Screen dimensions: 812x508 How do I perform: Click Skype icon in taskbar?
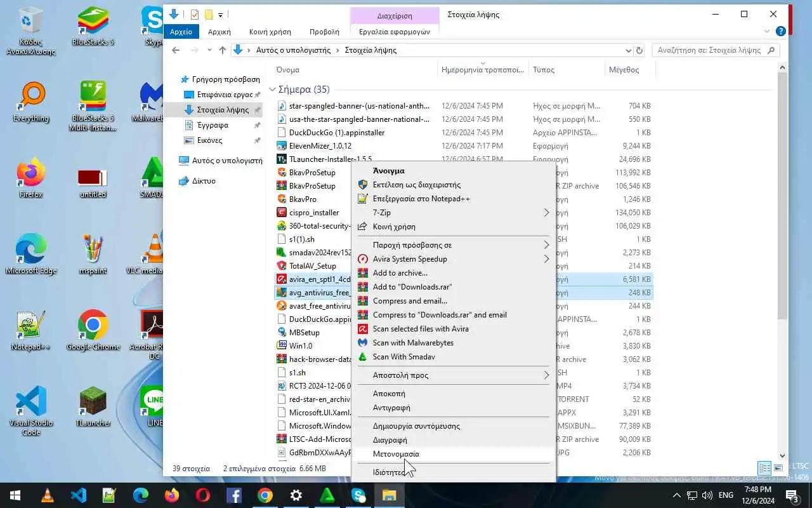[358, 495]
